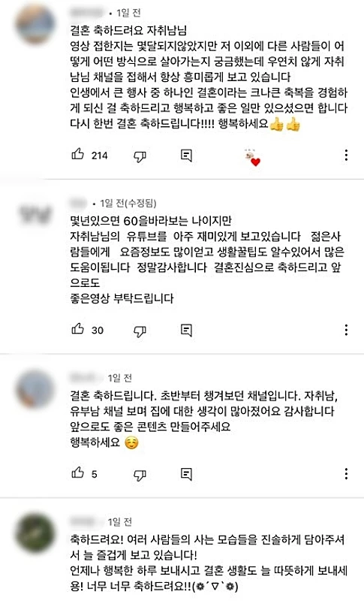364x601 pixels.
Task: Dislike the comment with 5 likes
Action: click(x=140, y=475)
